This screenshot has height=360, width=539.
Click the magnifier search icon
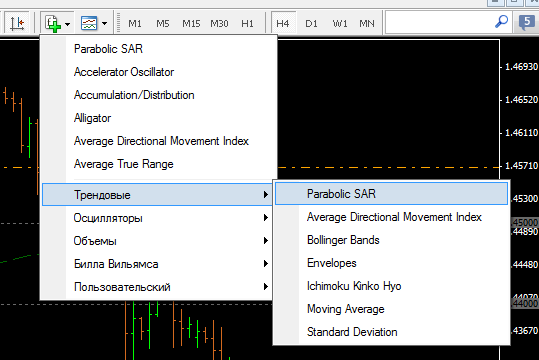pos(501,22)
